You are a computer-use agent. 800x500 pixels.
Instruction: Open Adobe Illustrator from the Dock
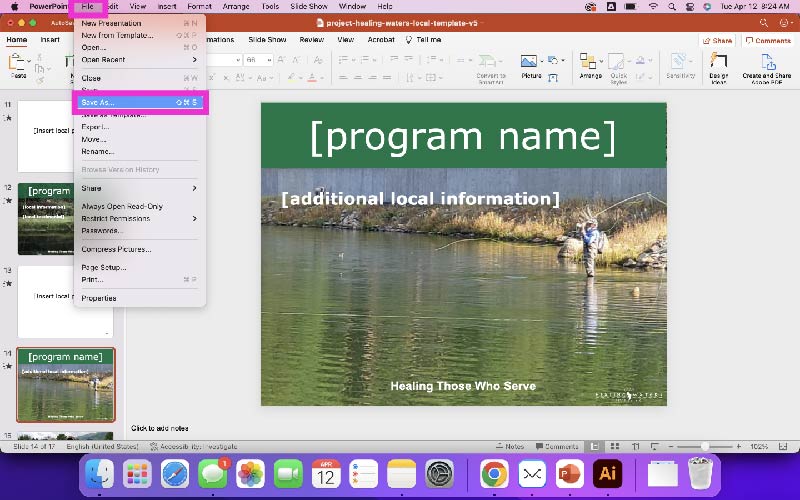coord(607,474)
